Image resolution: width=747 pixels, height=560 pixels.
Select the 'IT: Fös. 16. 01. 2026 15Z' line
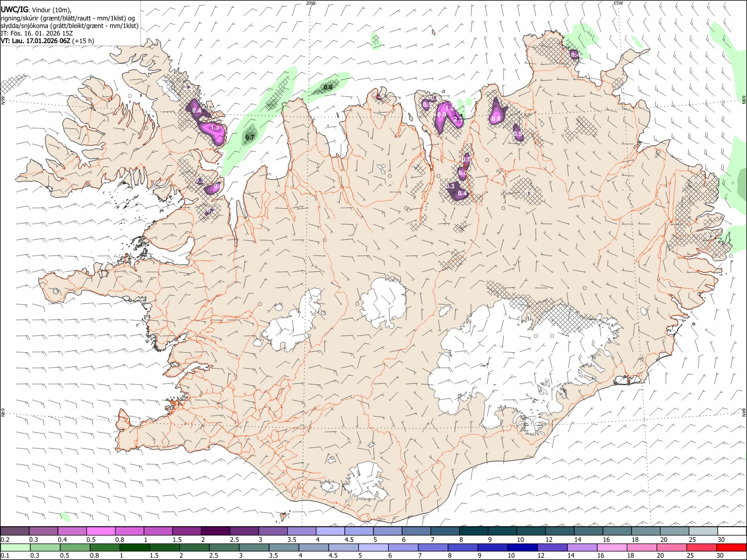37,33
